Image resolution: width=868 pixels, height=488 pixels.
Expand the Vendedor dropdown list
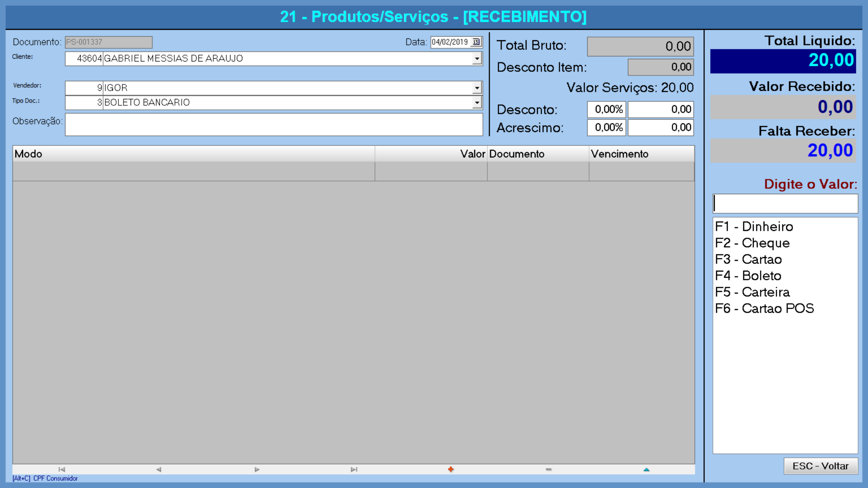[x=477, y=88]
